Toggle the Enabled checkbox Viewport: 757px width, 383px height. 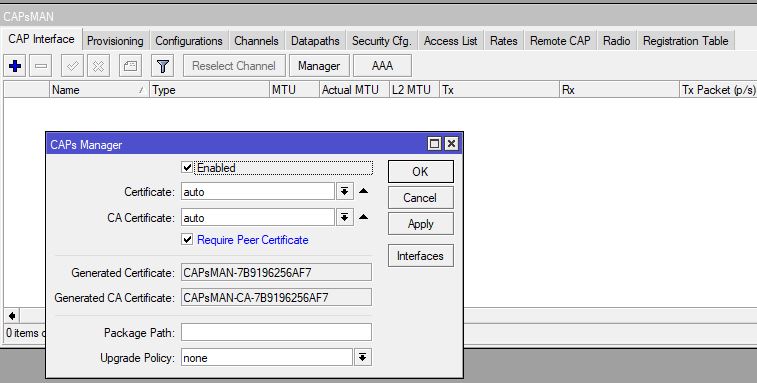coord(187,168)
